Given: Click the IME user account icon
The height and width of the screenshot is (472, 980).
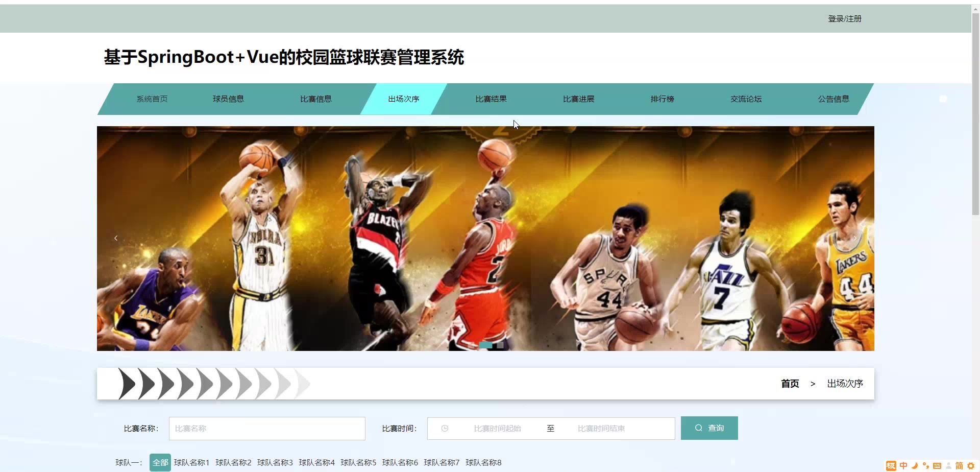Looking at the screenshot, I should coord(948,465).
